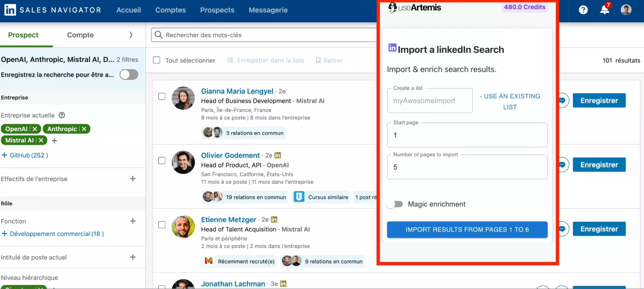The image size is (644, 289).
Task: Expand the Fonction filter
Action: click(133, 221)
